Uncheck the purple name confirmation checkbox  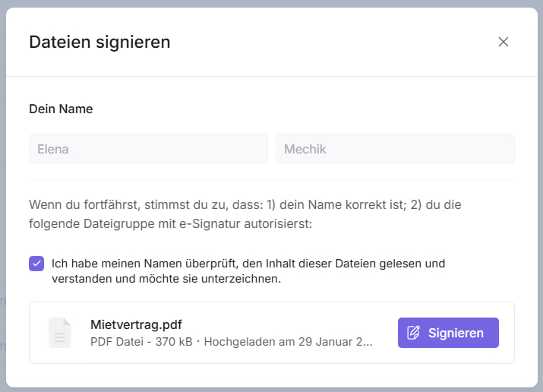point(36,264)
